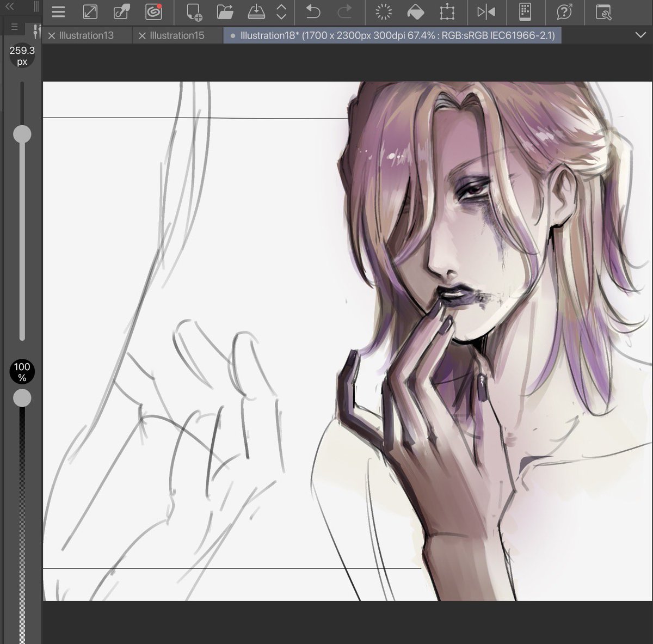Click the unsaved dot on Illustration18 tab
Viewport: 653px width, 644px height.
[233, 36]
